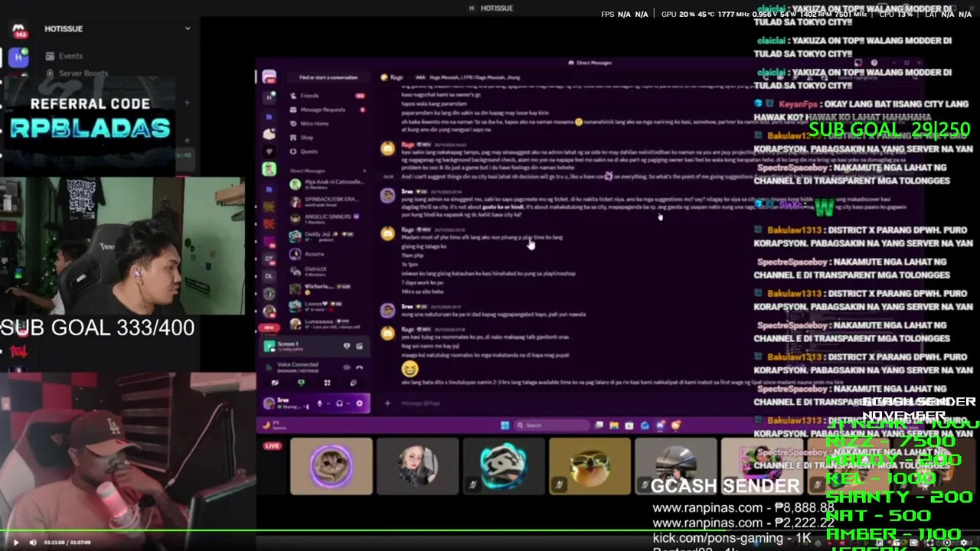The image size is (980, 551).
Task: Open the heart icon server in Discord
Action: 269,152
